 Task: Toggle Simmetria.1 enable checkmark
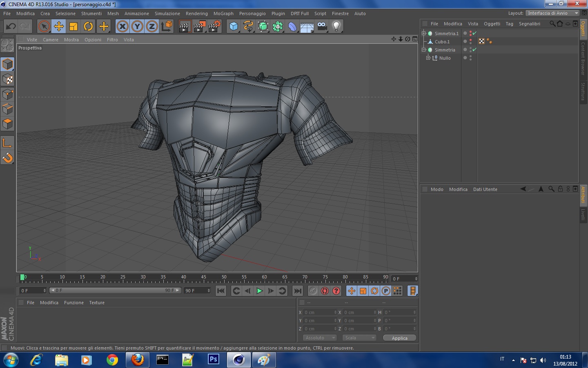[x=474, y=34]
